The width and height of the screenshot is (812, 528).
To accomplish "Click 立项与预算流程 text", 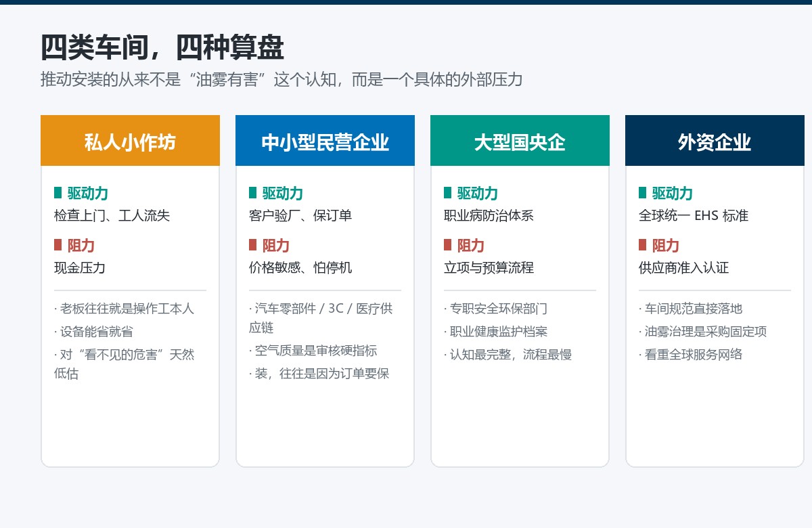I will pos(489,267).
